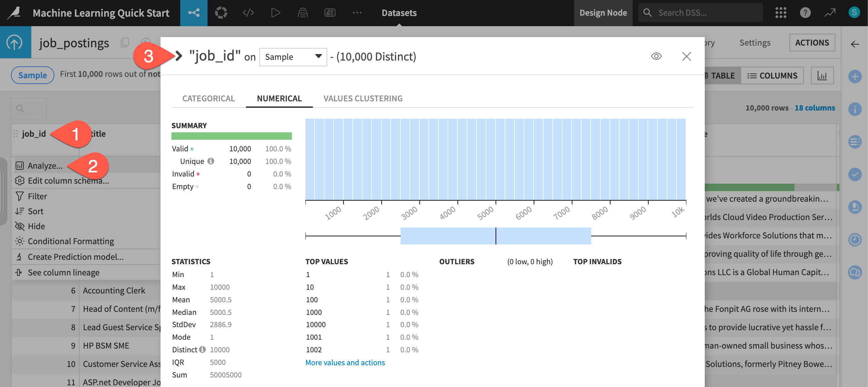Click the ACTIONS button

812,43
